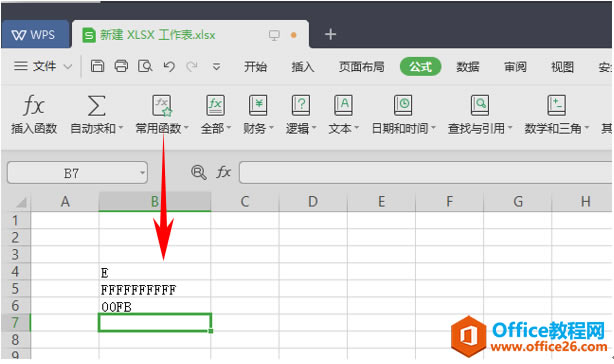Select column C header
The width and height of the screenshot is (614, 364).
pyautogui.click(x=245, y=202)
